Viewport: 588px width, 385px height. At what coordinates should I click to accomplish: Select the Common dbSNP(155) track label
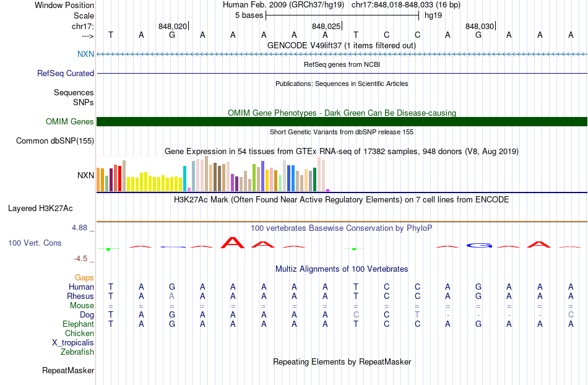(x=55, y=141)
